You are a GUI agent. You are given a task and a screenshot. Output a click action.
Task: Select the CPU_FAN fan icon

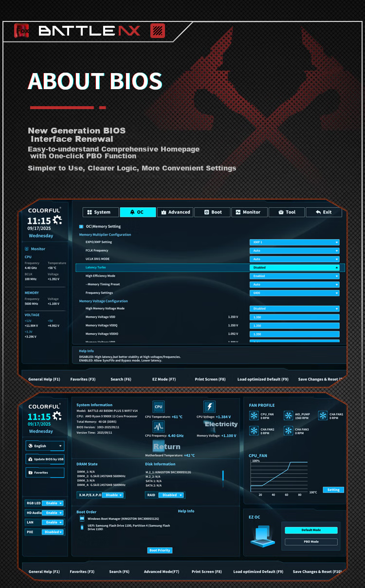tap(254, 416)
